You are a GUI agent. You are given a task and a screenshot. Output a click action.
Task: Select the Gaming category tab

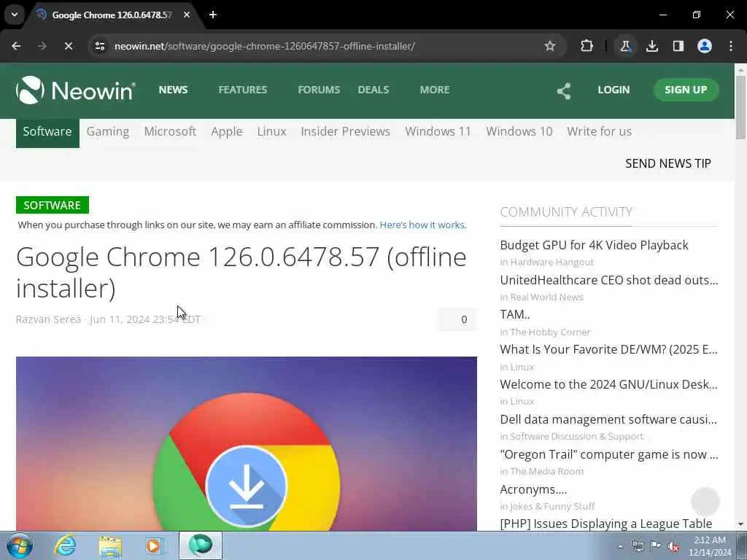pyautogui.click(x=108, y=132)
